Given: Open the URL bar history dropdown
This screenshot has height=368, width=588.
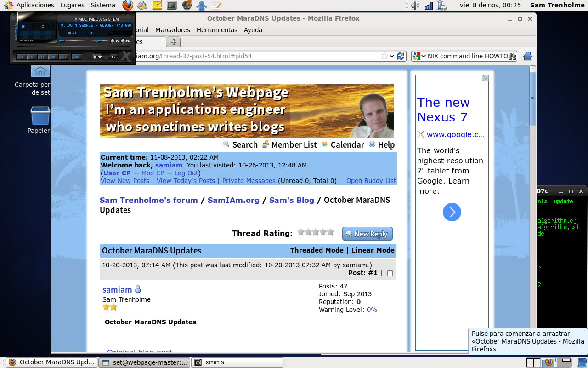Looking at the screenshot, I should tap(392, 56).
